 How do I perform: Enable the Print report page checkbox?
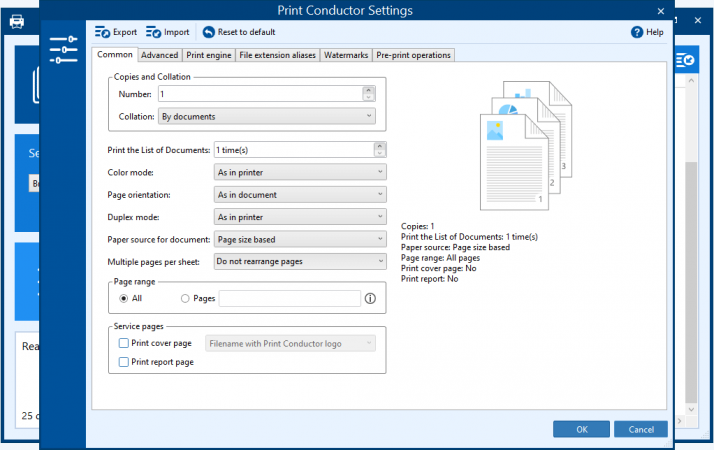click(124, 362)
